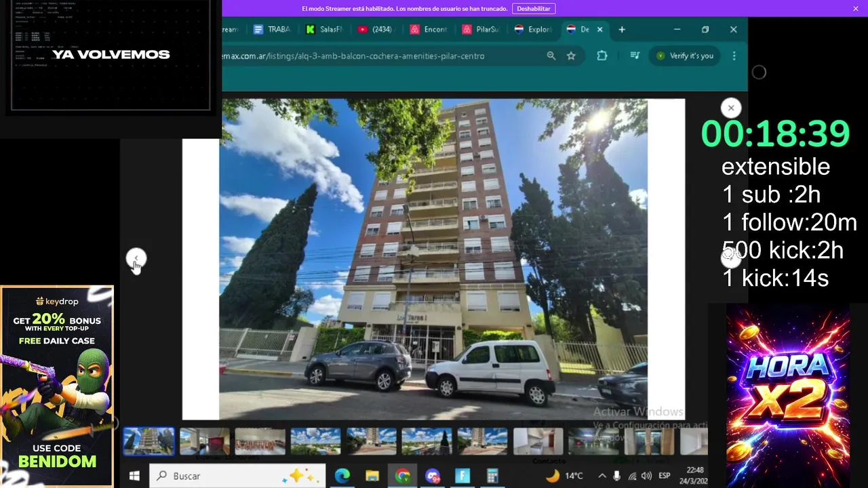This screenshot has height=488, width=868.
Task: Switch to the PilarSu Airbnb tab
Action: (481, 29)
